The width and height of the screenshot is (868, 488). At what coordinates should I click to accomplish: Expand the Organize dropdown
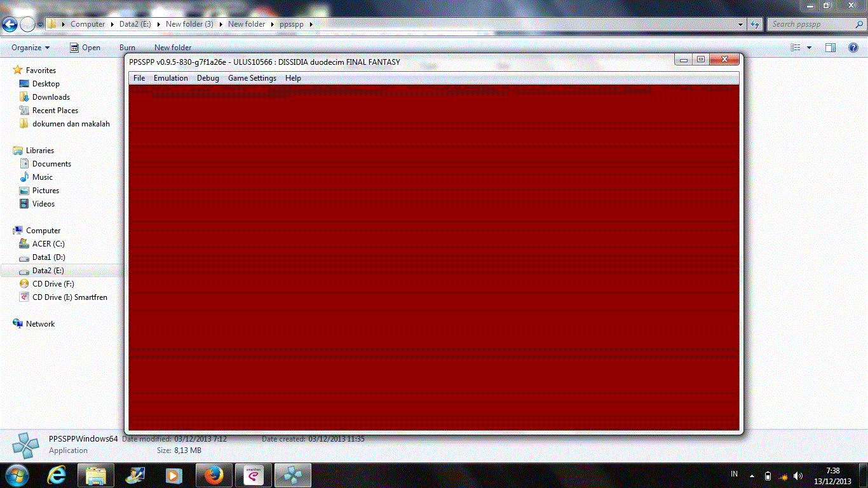(x=31, y=48)
